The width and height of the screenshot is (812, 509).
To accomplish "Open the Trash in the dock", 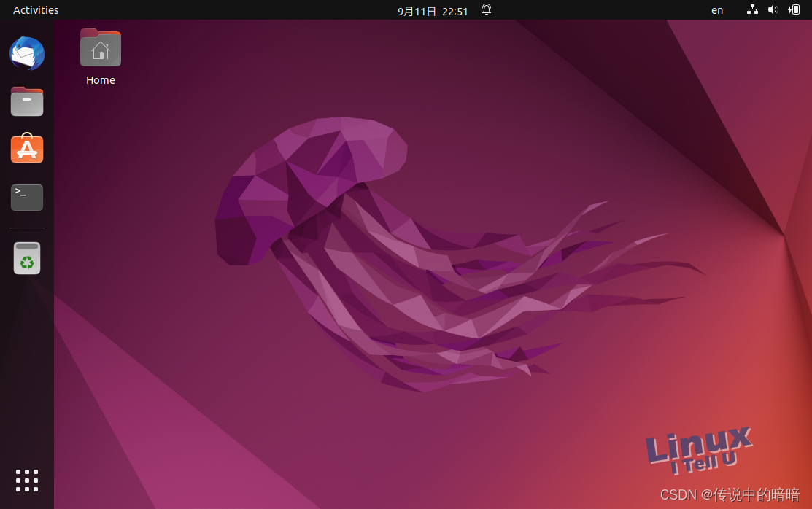I will point(27,258).
